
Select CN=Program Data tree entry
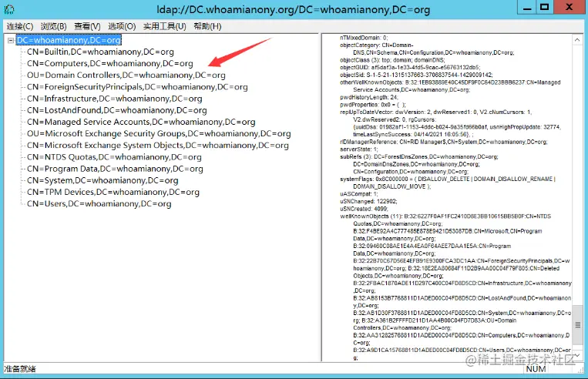[115, 169]
